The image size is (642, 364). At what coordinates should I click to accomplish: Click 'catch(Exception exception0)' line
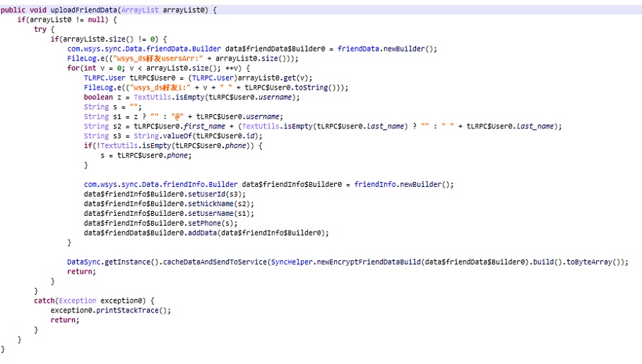[x=94, y=301]
